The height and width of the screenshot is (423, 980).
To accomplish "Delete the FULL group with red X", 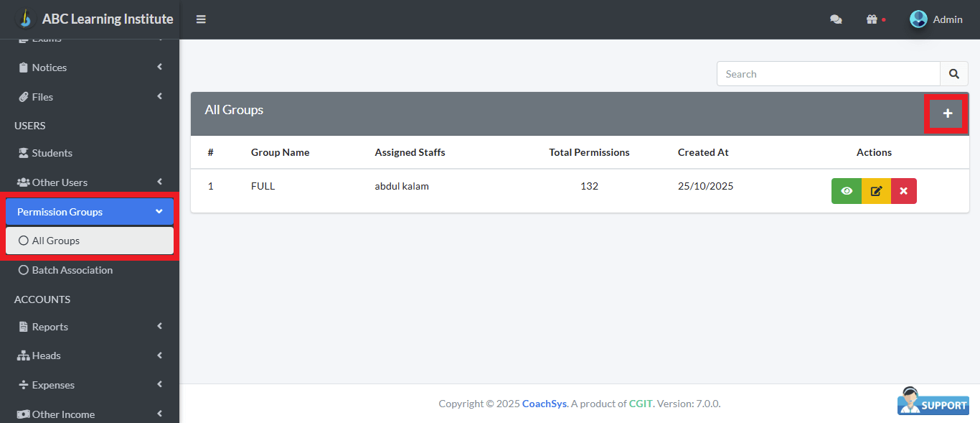I will click(903, 191).
